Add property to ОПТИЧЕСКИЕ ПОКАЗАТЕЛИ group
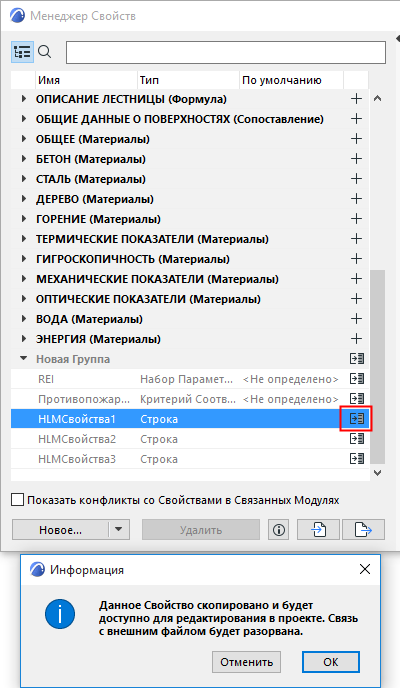 pos(356,299)
